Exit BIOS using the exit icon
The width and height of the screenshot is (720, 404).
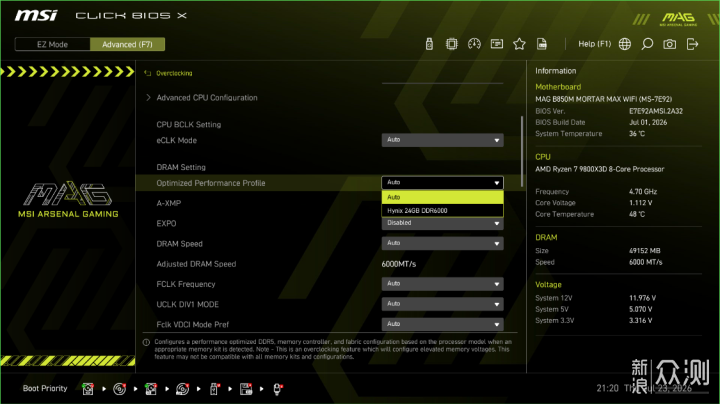(692, 44)
